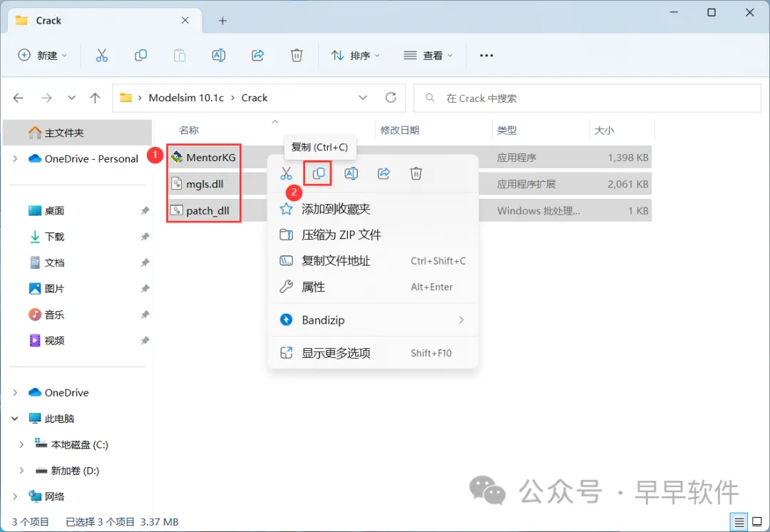Go up one folder level
This screenshot has height=532, width=770.
[96, 98]
